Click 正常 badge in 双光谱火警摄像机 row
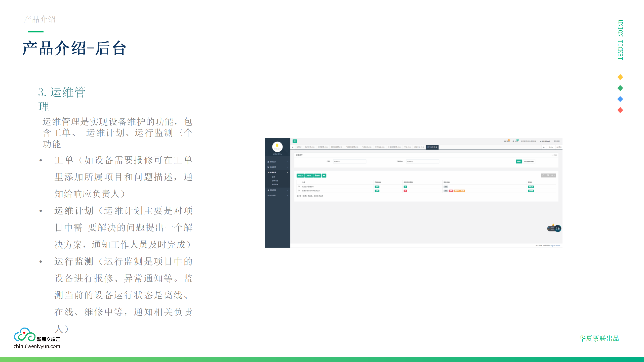Viewport: 644px width, 362px height. click(377, 187)
